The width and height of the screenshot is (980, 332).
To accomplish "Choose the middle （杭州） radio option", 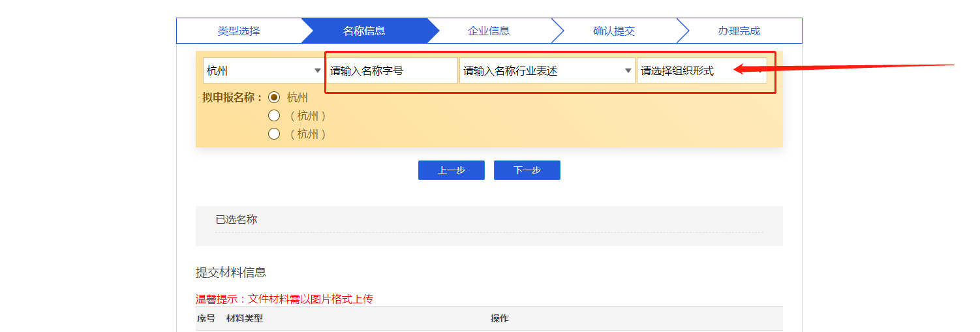I will (x=274, y=115).
